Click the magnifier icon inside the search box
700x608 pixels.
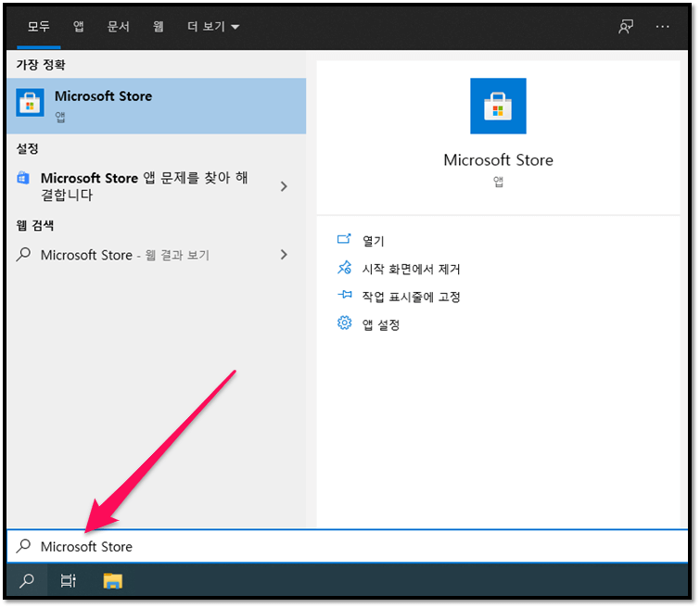[x=24, y=546]
